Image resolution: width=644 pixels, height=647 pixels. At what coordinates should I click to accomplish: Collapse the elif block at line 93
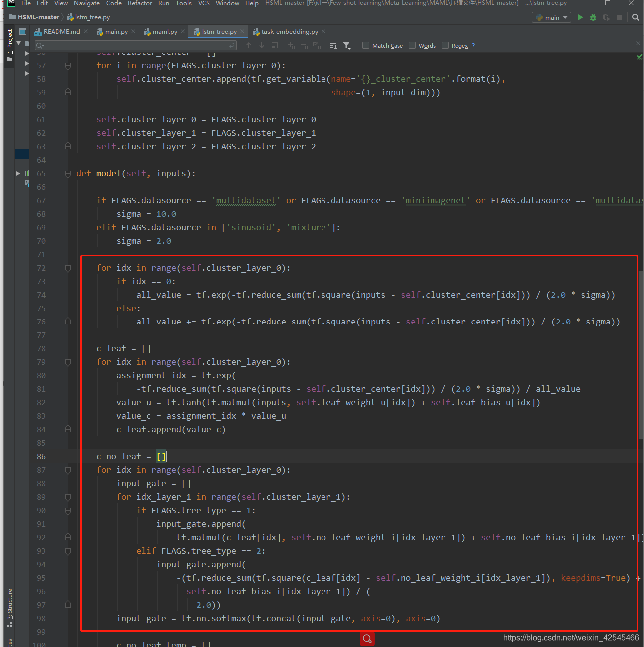point(68,551)
